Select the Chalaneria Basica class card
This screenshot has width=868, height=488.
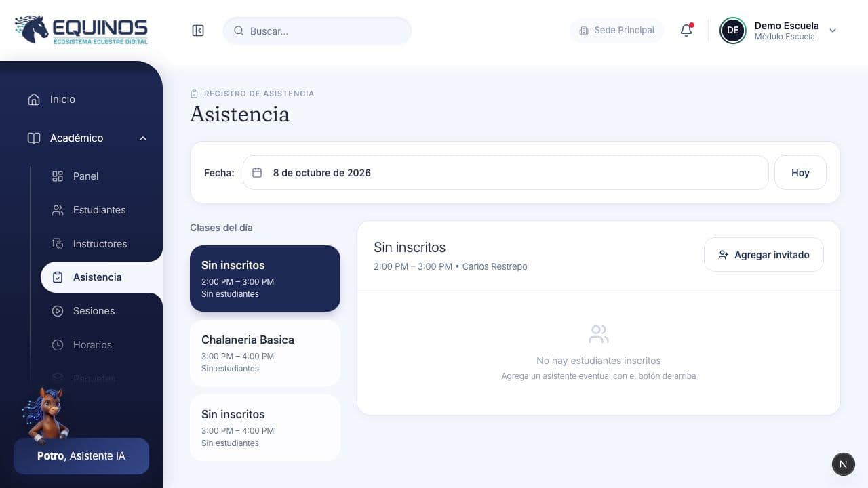click(x=265, y=353)
